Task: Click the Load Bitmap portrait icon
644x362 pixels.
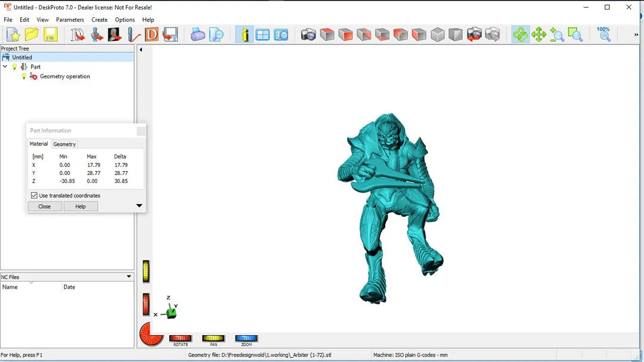Action: point(114,35)
